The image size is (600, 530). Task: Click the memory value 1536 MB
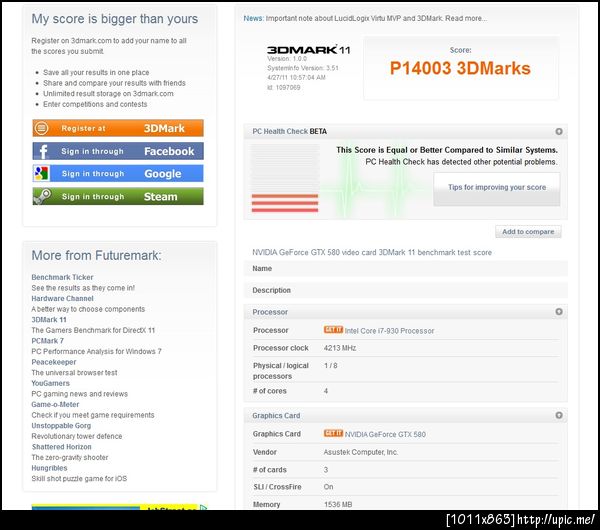[x=338, y=504]
